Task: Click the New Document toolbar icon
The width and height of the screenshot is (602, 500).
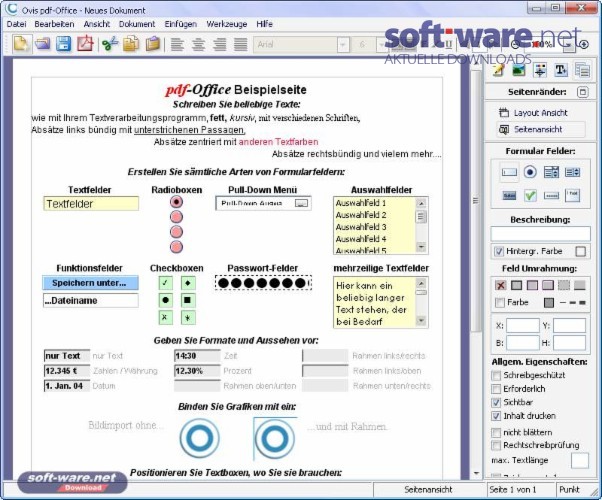Action: click(x=21, y=44)
